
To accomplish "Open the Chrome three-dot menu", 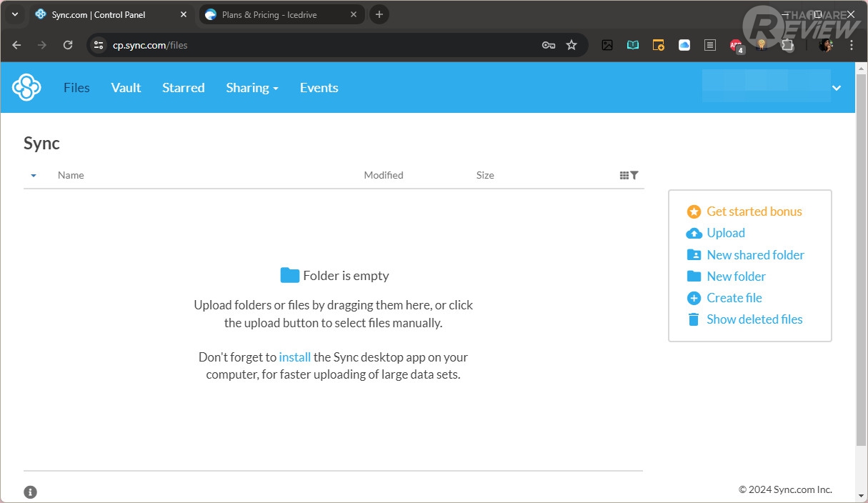I will point(852,45).
